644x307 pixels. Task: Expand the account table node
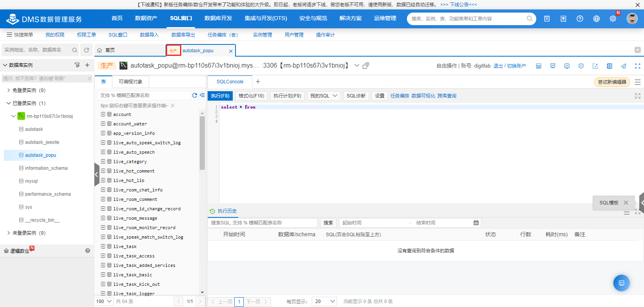click(103, 114)
